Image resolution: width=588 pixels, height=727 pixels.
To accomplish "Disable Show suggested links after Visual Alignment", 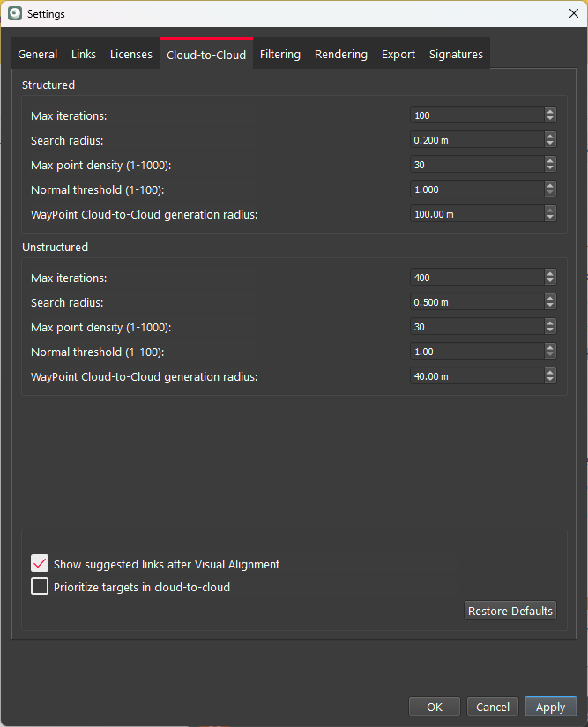I will pos(40,564).
